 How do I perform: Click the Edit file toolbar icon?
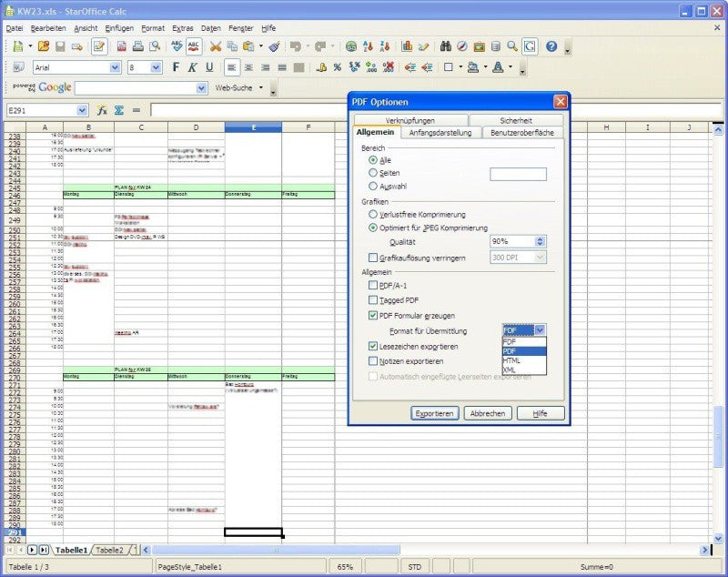pyautogui.click(x=99, y=46)
